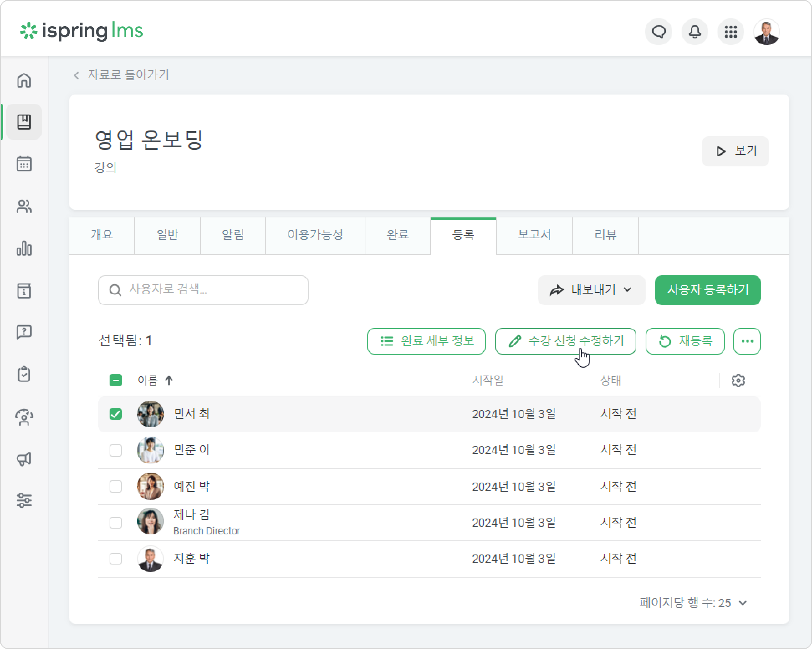Open table column settings gear
The width and height of the screenshot is (812, 649).
point(738,381)
